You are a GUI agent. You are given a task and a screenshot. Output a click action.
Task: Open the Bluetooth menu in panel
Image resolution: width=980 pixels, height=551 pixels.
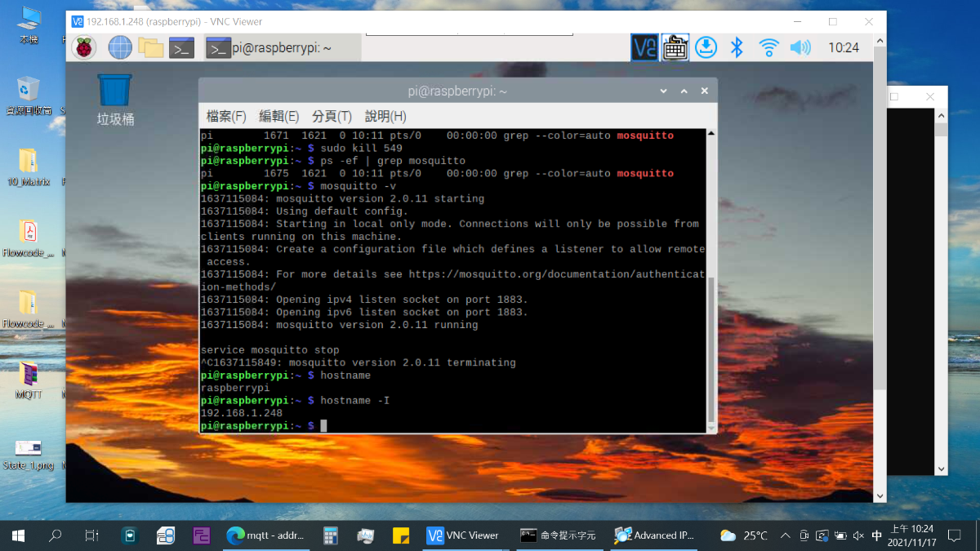pyautogui.click(x=737, y=47)
